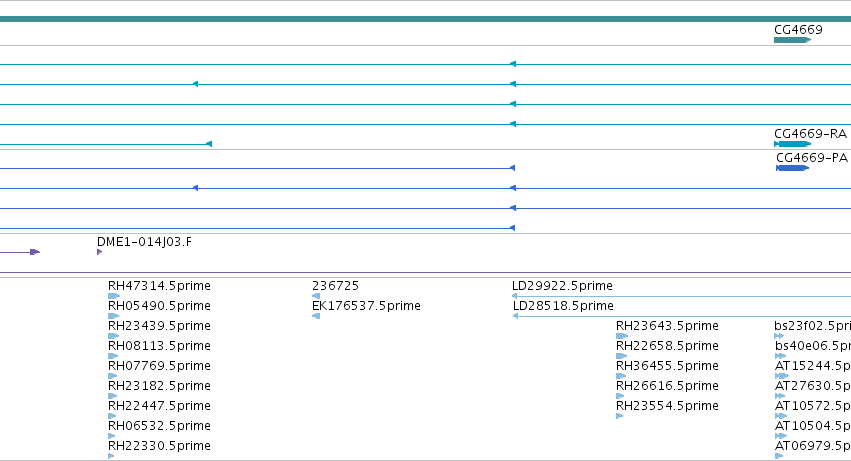Click the RH36455.5prime EST arrow
851x461 pixels.
621,376
